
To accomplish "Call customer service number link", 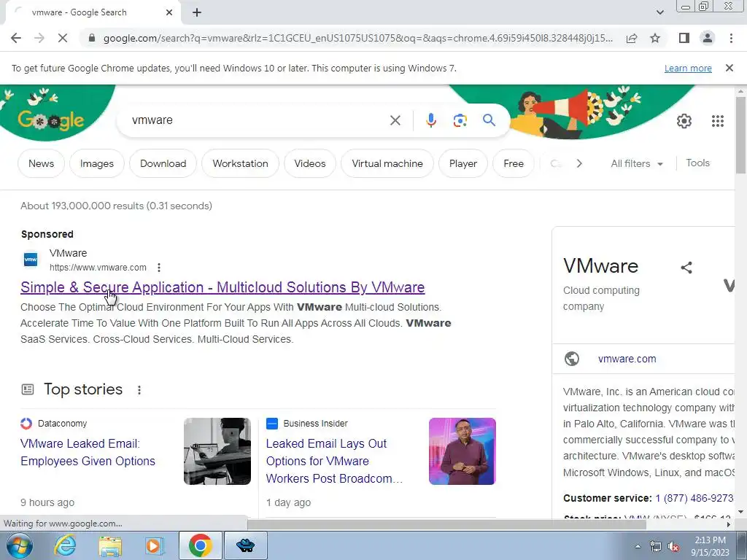I will [694, 499].
